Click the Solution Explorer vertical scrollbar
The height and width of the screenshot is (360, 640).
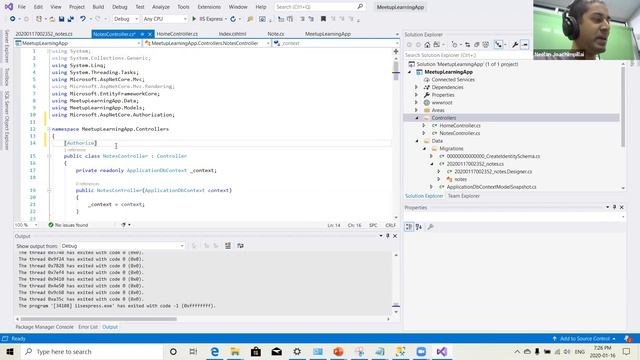[x=623, y=106]
